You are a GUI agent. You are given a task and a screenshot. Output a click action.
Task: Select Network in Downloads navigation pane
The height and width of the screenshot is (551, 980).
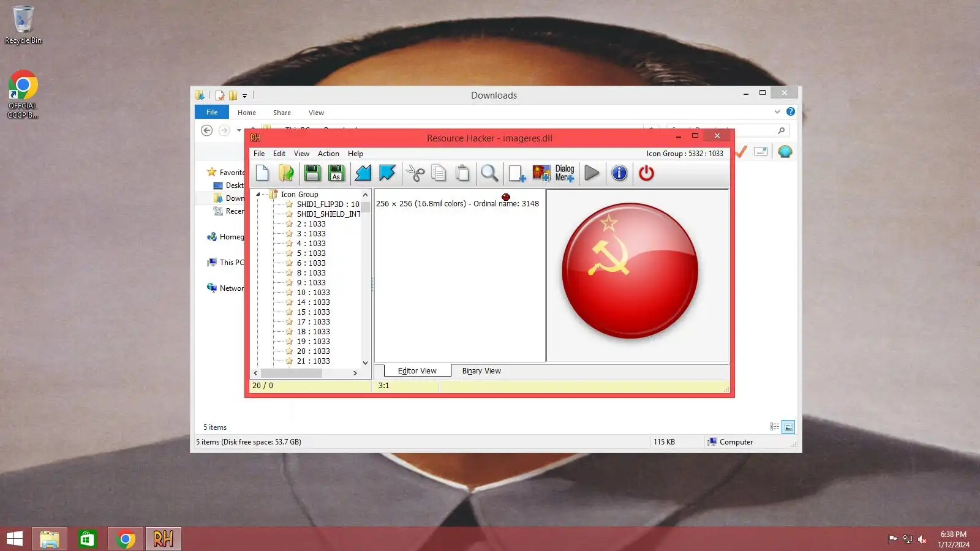[226, 288]
